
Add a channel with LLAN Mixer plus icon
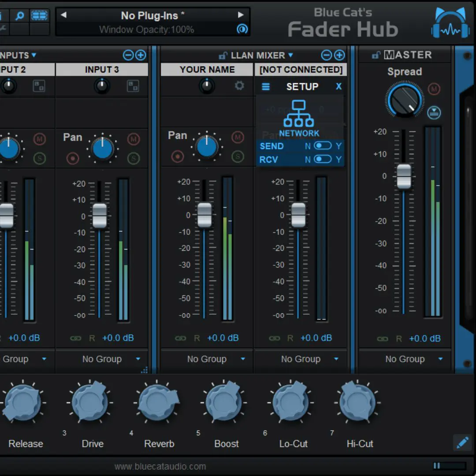[339, 55]
